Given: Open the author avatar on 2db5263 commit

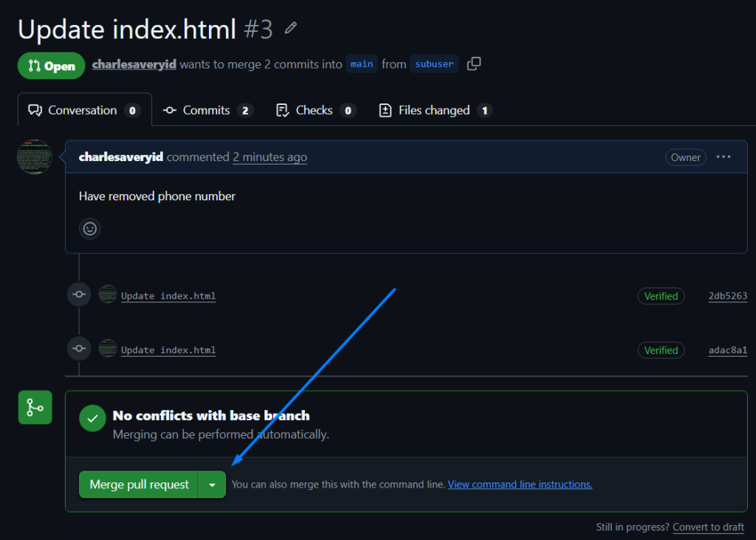Looking at the screenshot, I should pos(108,294).
